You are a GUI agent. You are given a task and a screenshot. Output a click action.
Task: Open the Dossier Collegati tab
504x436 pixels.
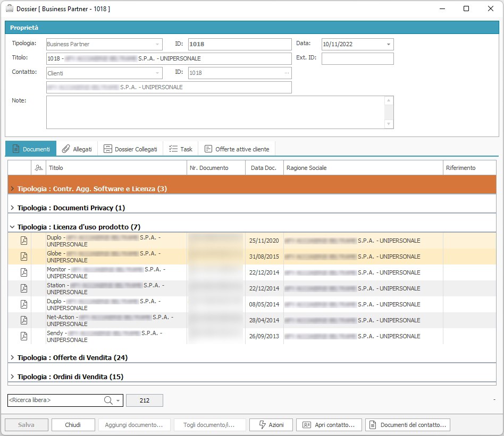[130, 149]
